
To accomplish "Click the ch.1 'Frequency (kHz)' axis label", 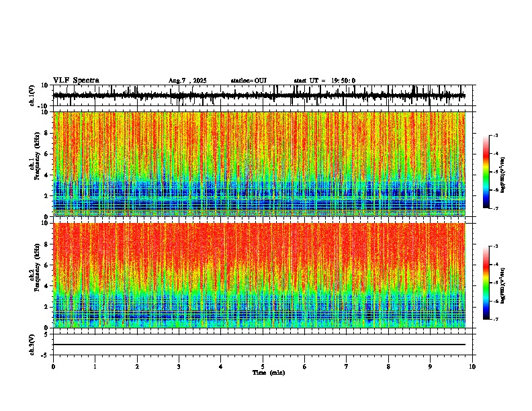I will pyautogui.click(x=37, y=156).
